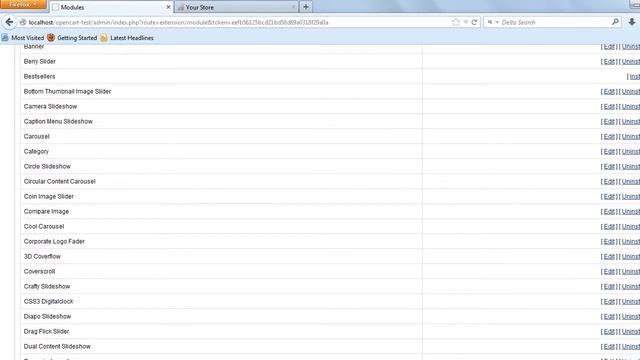Uninstall the Camera Slideshow module
The height and width of the screenshot is (360, 640).
631,107
